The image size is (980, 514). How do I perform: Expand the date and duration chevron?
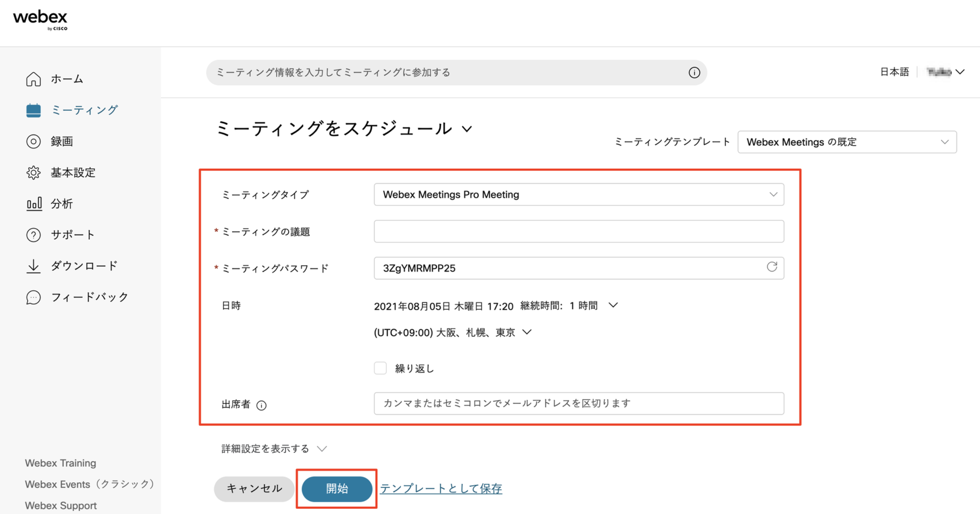[613, 305]
